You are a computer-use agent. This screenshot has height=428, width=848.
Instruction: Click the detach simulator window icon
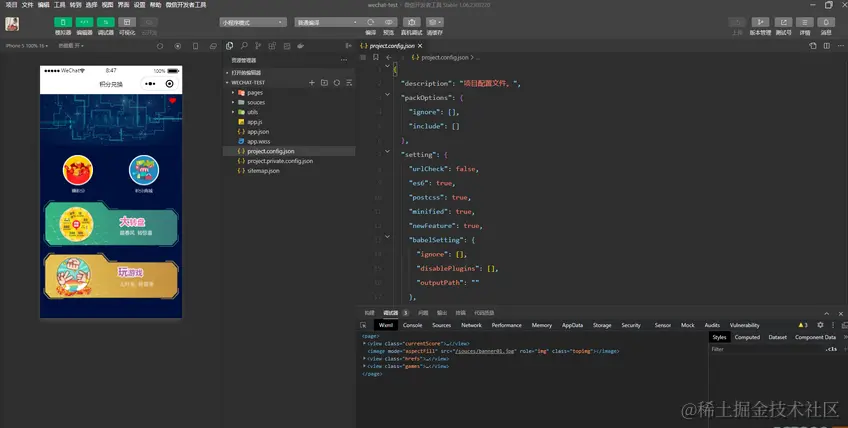[x=213, y=46]
